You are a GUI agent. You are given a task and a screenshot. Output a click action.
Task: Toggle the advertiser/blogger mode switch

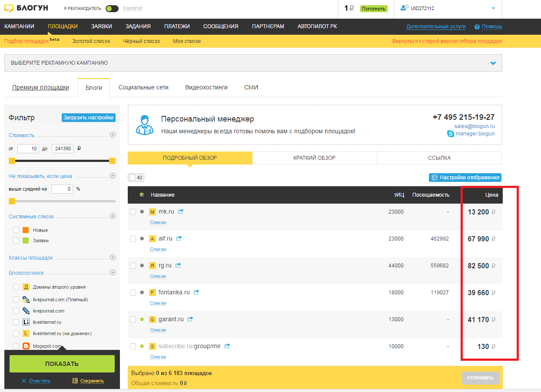coord(112,8)
